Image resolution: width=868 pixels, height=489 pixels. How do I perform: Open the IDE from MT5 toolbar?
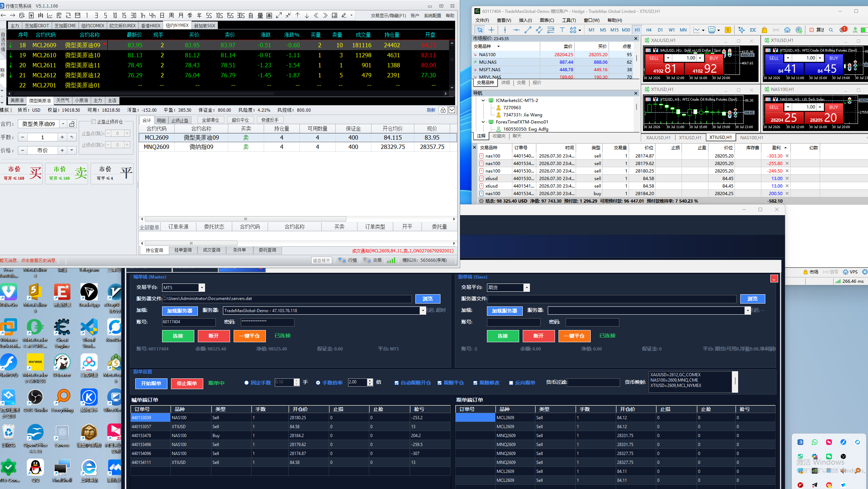(x=753, y=30)
